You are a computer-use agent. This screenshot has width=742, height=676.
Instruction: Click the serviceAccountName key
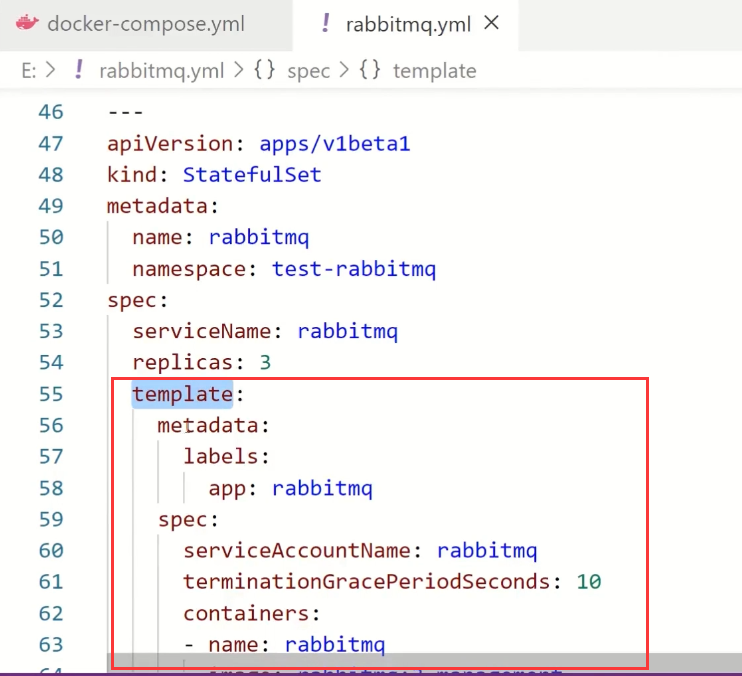pos(296,551)
